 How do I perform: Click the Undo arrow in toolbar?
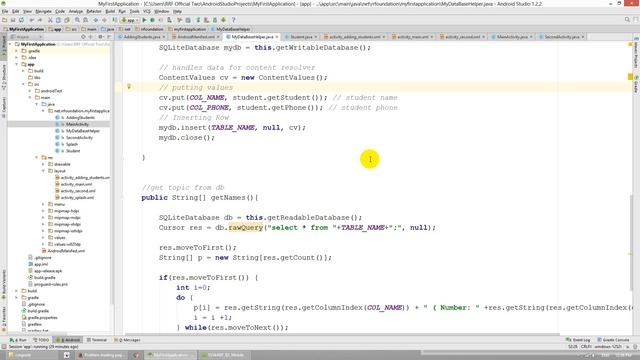point(32,20)
